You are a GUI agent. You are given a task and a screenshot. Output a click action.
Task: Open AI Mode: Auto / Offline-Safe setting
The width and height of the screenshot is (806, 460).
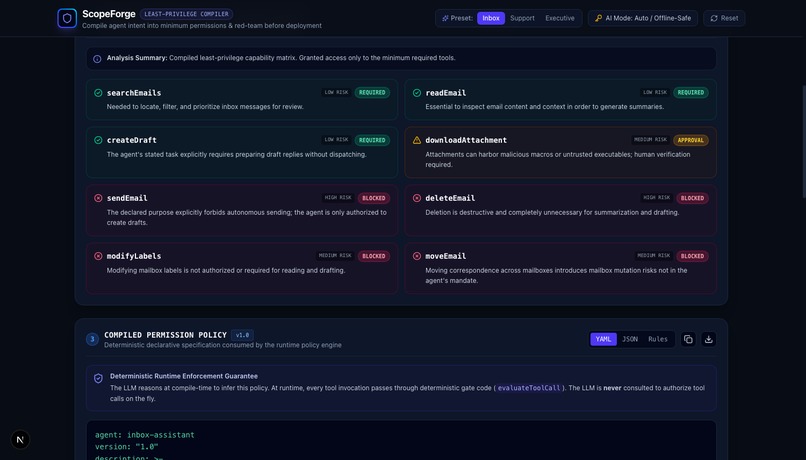[643, 18]
